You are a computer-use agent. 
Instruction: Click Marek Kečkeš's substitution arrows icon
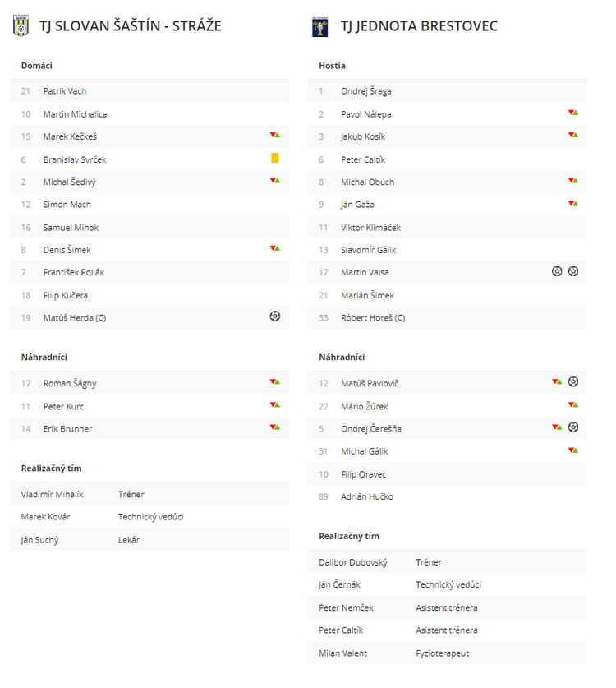click(275, 135)
